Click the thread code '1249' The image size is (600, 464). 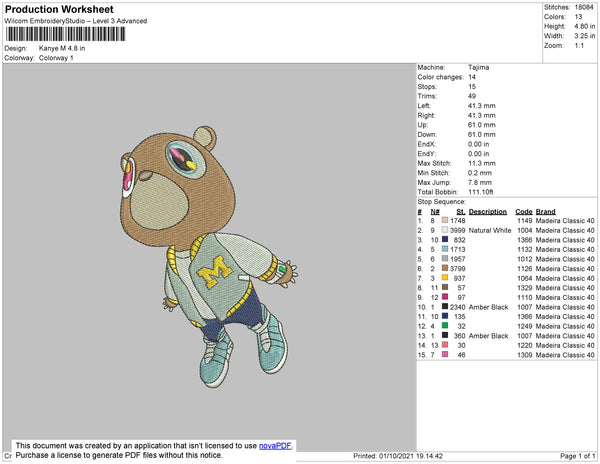525,326
